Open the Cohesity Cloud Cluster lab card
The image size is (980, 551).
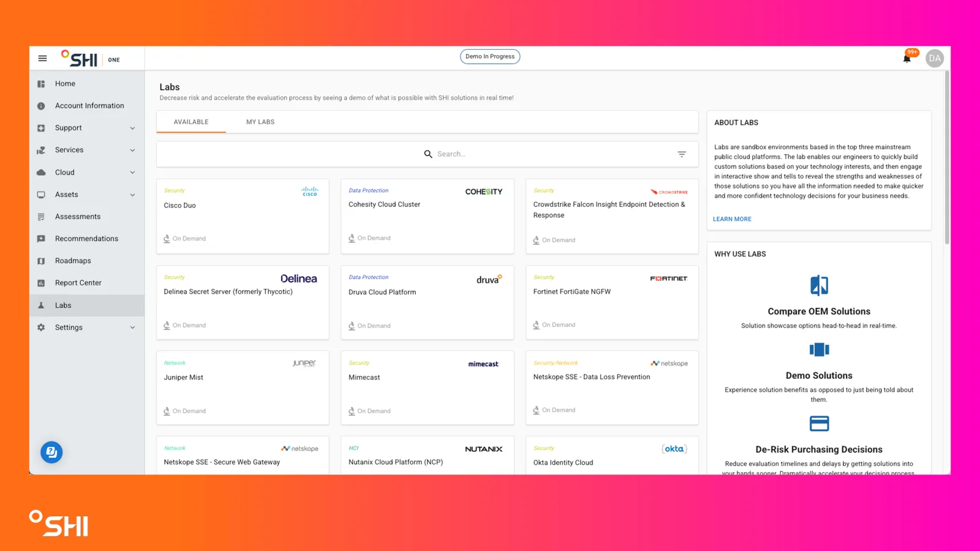point(428,216)
